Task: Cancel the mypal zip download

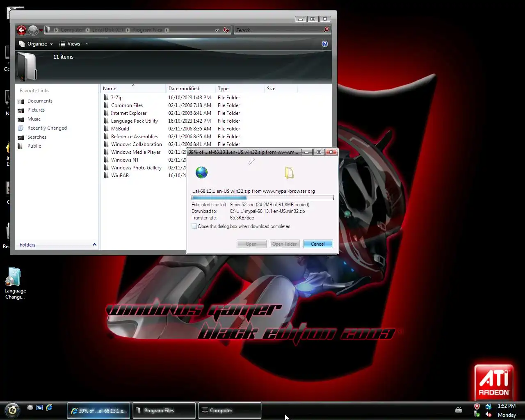Action: coord(318,244)
